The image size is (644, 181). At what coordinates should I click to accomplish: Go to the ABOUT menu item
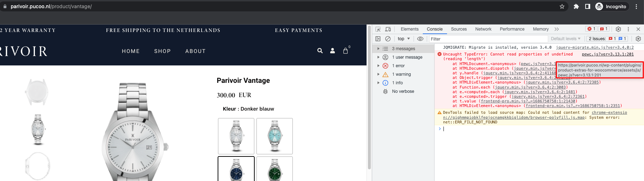point(195,51)
